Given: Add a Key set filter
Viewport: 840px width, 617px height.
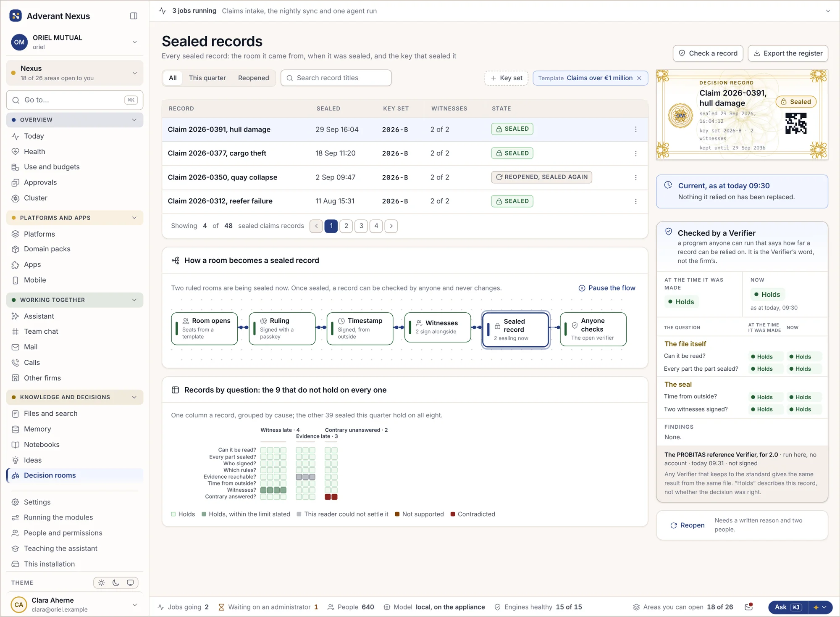Looking at the screenshot, I should [x=507, y=78].
